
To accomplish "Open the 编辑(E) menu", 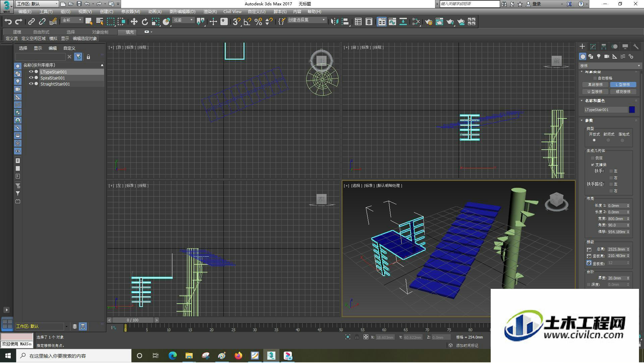I will point(25,12).
